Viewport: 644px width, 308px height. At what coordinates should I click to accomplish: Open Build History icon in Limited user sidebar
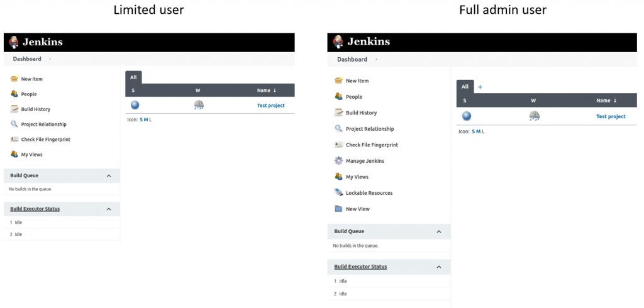pos(14,109)
